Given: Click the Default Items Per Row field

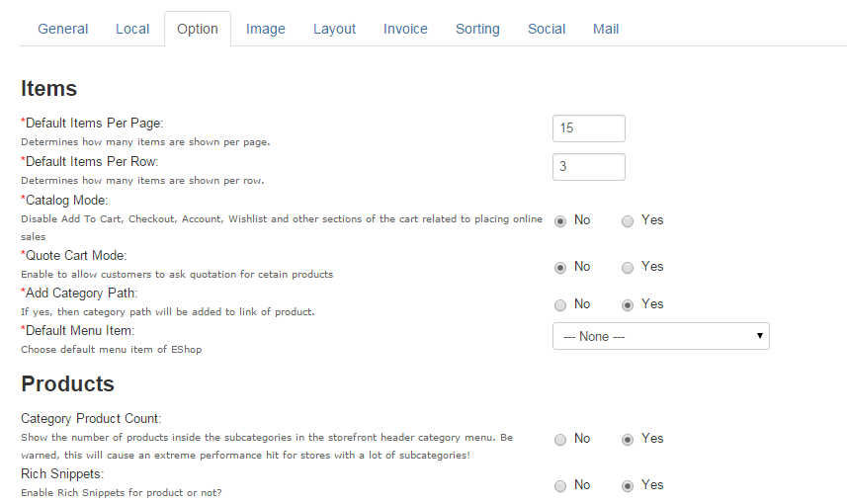Looking at the screenshot, I should (x=588, y=167).
